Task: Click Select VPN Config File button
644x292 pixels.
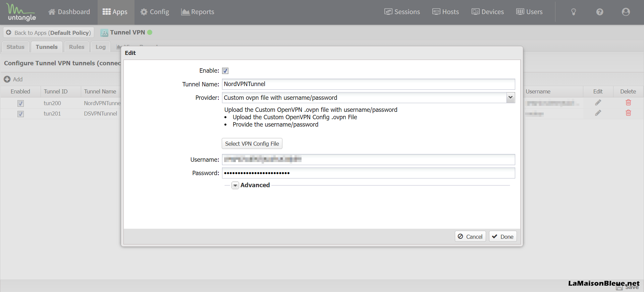Action: [252, 144]
